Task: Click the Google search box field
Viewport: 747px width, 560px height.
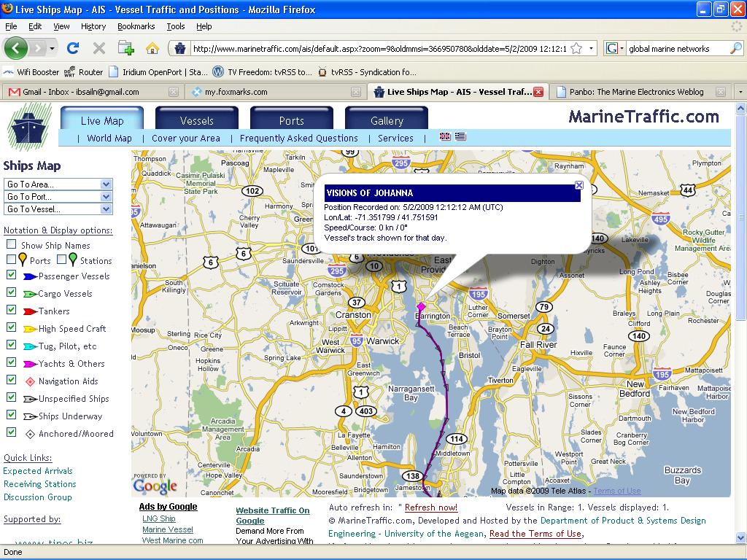Action: [677, 49]
